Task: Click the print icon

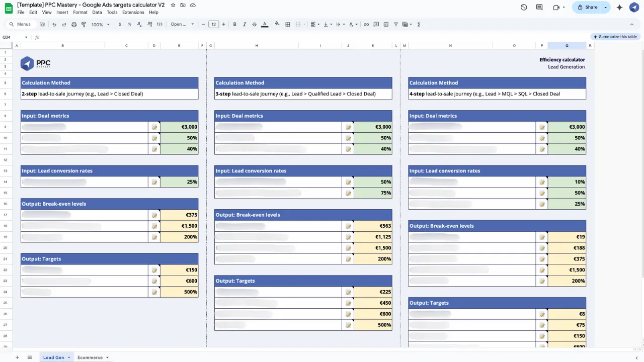Action: tap(74, 24)
